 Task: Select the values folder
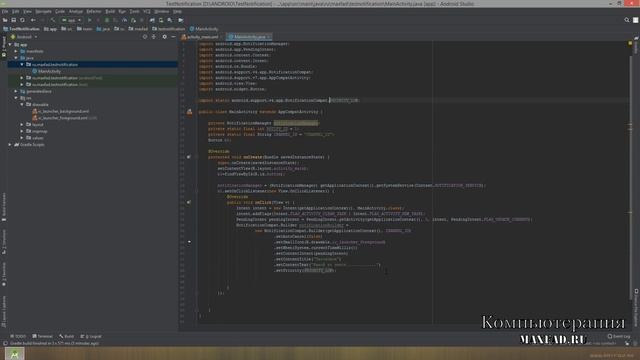tap(35, 138)
